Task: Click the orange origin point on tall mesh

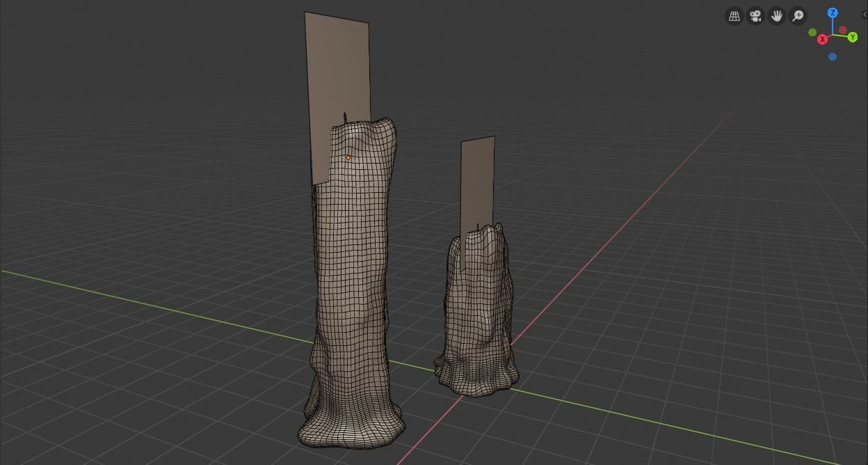Action: pos(348,158)
